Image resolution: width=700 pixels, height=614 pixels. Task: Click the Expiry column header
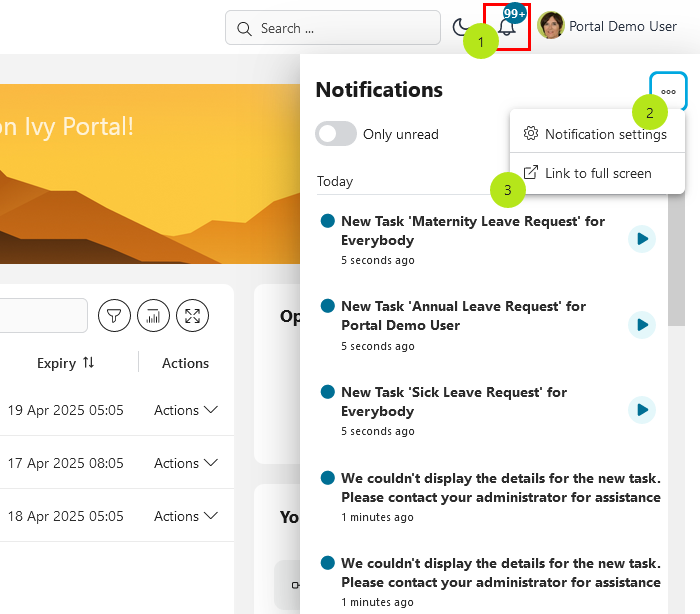(65, 363)
